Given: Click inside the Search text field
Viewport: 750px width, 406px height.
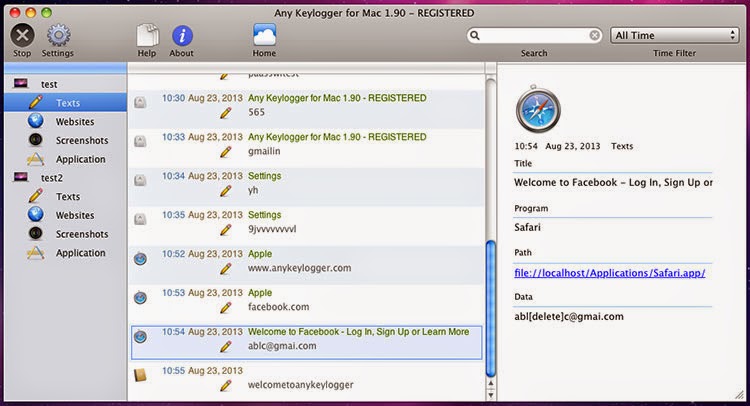Looking at the screenshot, I should pyautogui.click(x=534, y=35).
